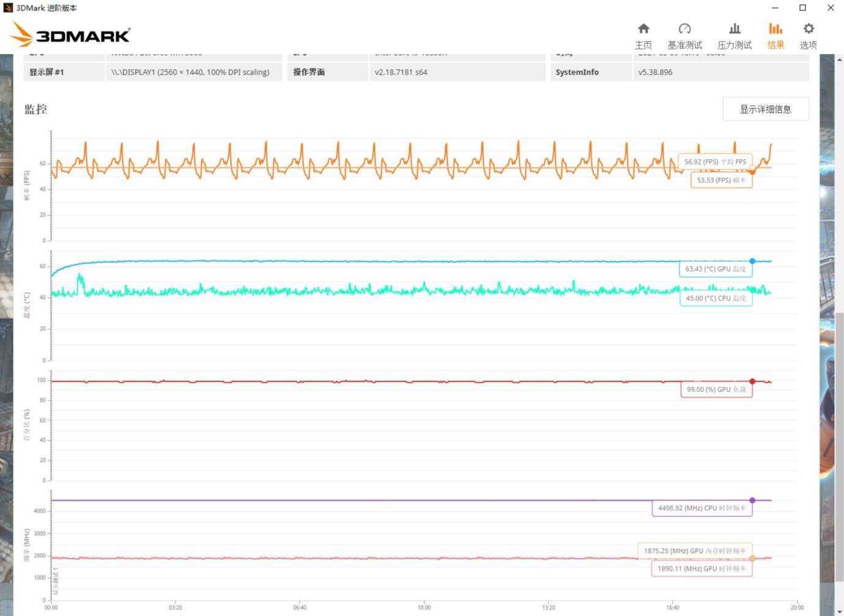Screen dimensions: 844x616
Task: Select the 99.00 % GPU load label
Action: pos(716,390)
